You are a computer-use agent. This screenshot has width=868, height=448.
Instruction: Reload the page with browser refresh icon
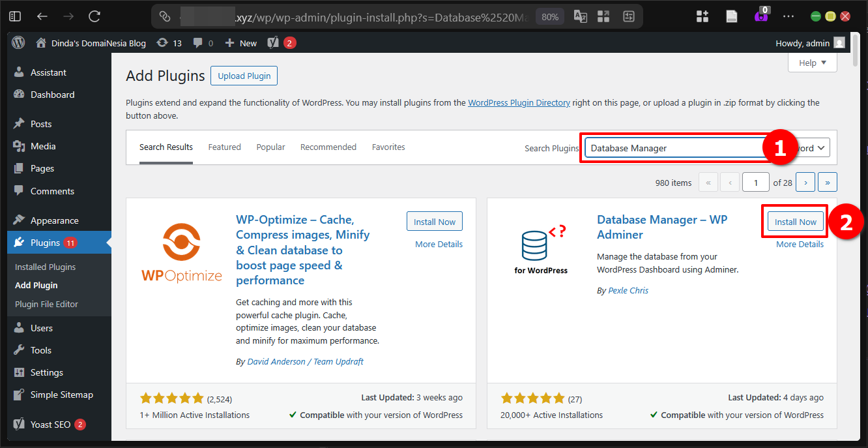93,16
